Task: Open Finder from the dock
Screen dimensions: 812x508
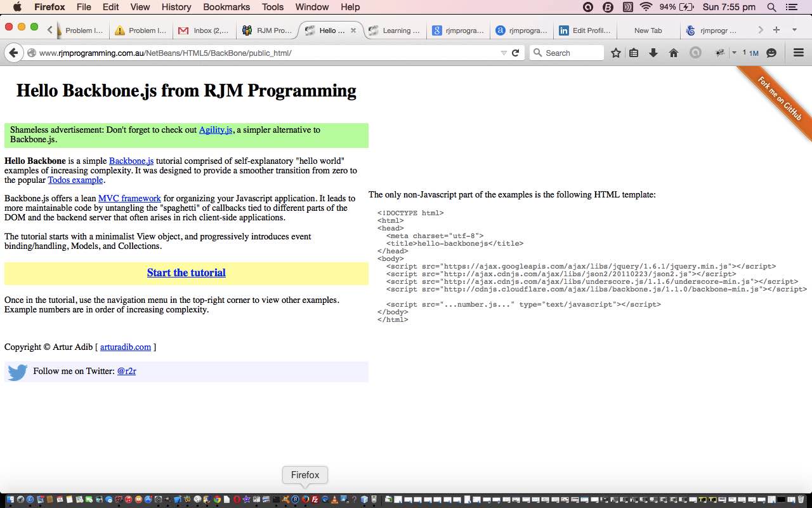Action: (x=10, y=500)
